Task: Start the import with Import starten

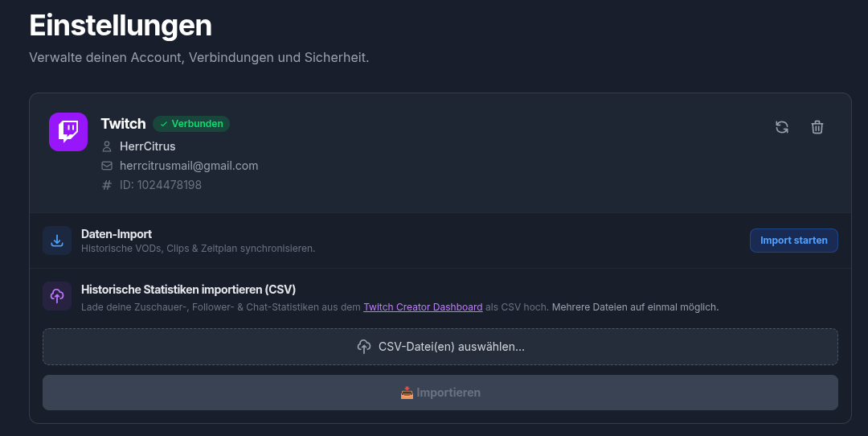Action: click(794, 241)
